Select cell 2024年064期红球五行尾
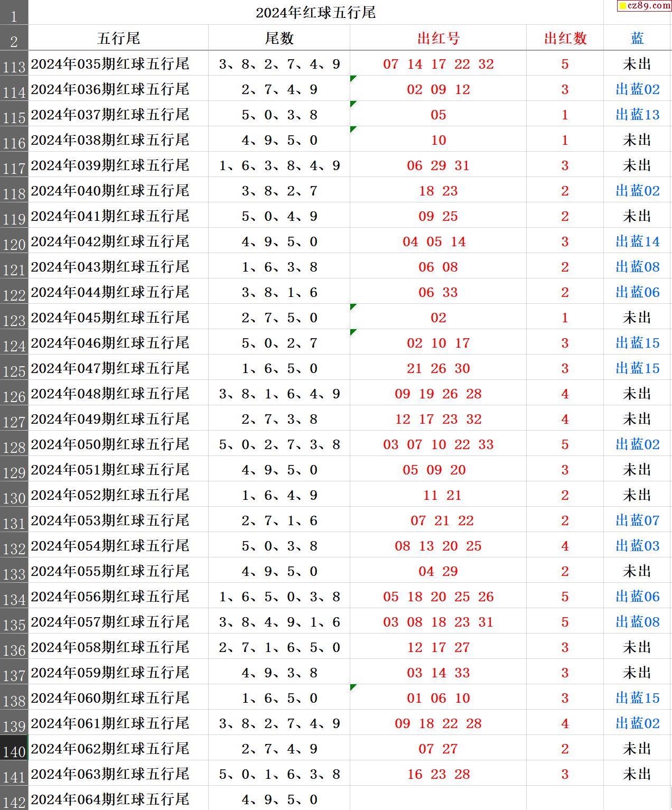The image size is (672, 810). pyautogui.click(x=118, y=799)
